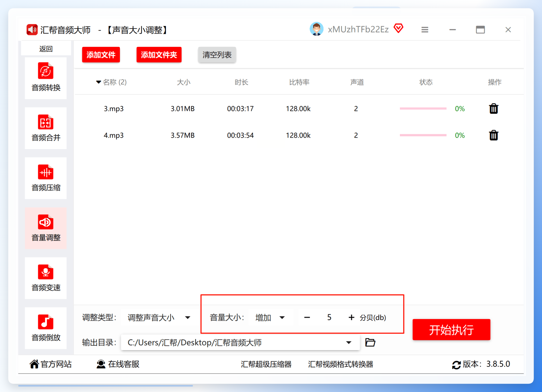The width and height of the screenshot is (542, 392).
Task: Minimize the application window
Action: pyautogui.click(x=452, y=29)
